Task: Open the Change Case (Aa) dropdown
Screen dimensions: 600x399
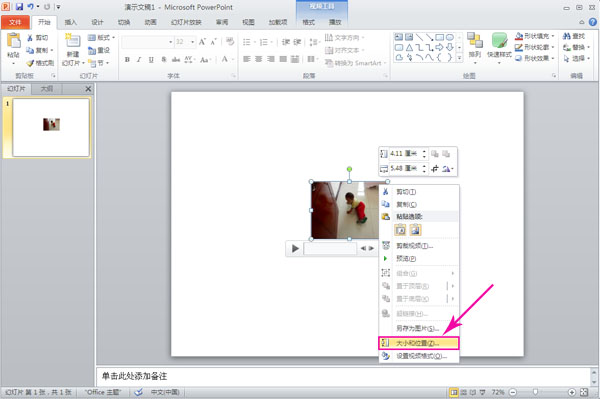Action: point(205,59)
